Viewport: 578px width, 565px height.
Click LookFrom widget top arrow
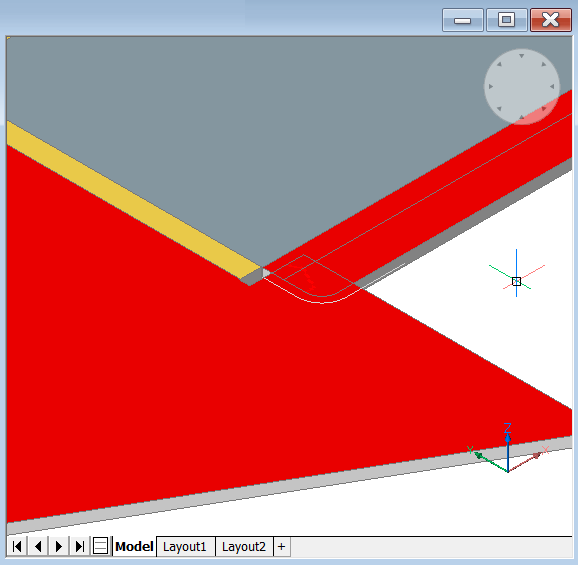coord(522,56)
